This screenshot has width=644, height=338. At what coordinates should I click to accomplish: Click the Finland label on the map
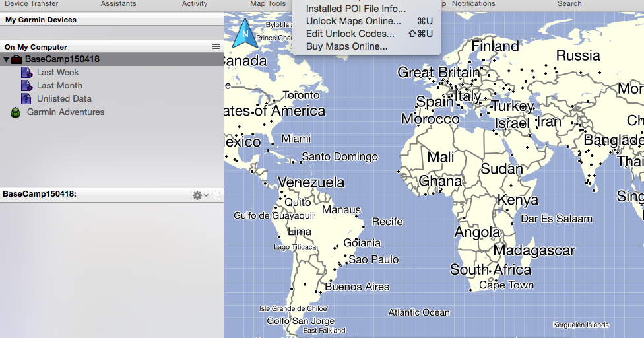[495, 46]
